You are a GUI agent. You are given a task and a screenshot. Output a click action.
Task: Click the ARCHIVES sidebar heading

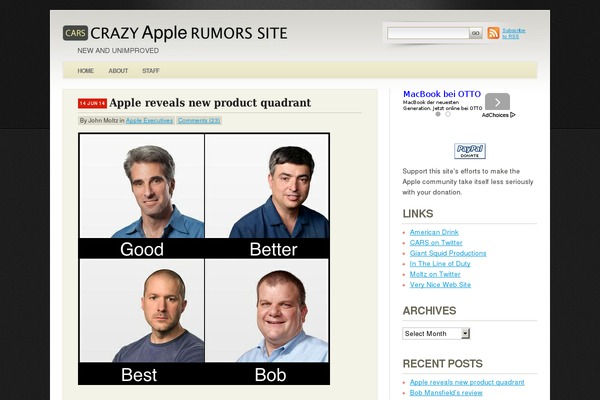coord(429,311)
